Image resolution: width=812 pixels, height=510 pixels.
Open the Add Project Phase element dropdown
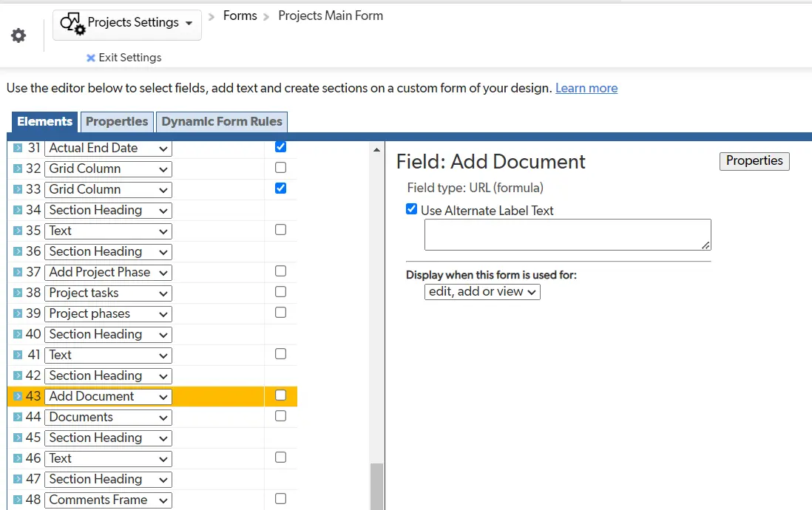(x=108, y=272)
